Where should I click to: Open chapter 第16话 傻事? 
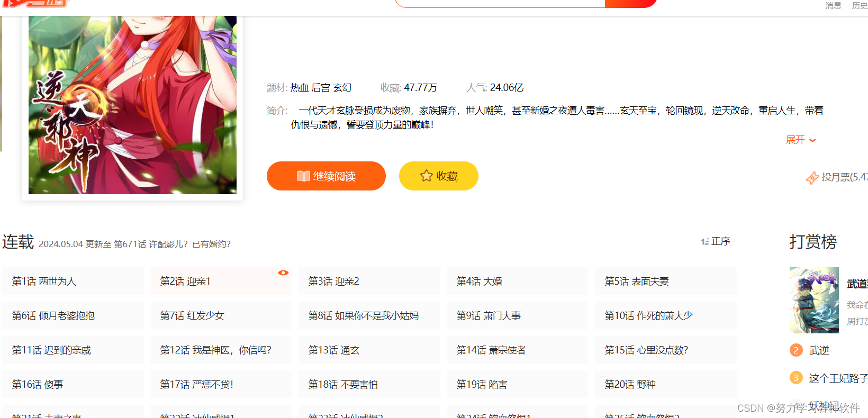[73, 384]
